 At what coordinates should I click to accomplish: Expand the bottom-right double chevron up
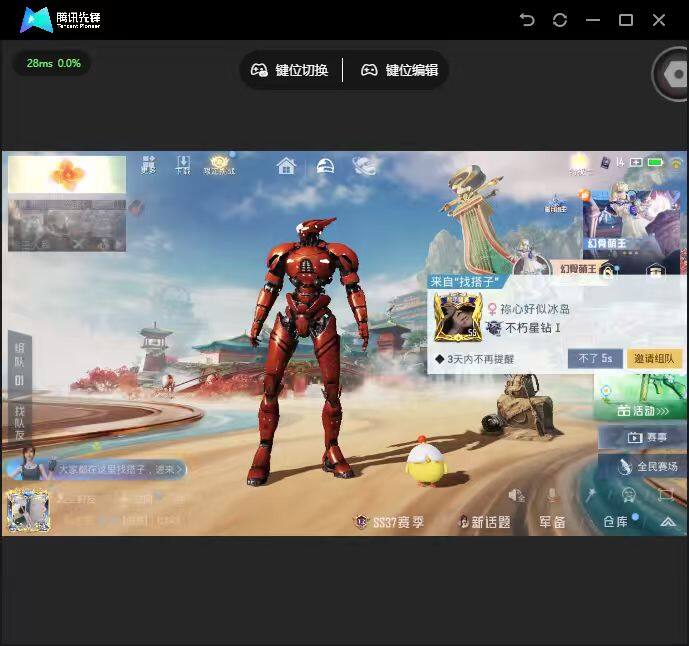pyautogui.click(x=668, y=522)
